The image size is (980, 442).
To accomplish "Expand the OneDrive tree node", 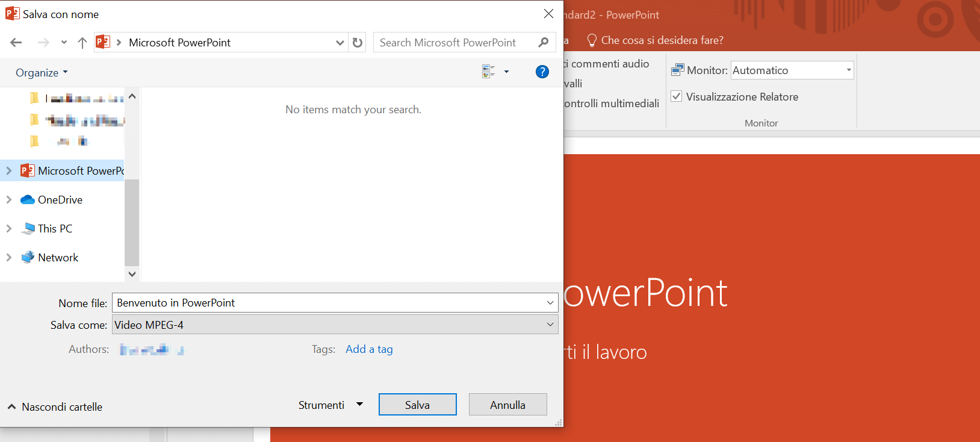I will [x=9, y=200].
